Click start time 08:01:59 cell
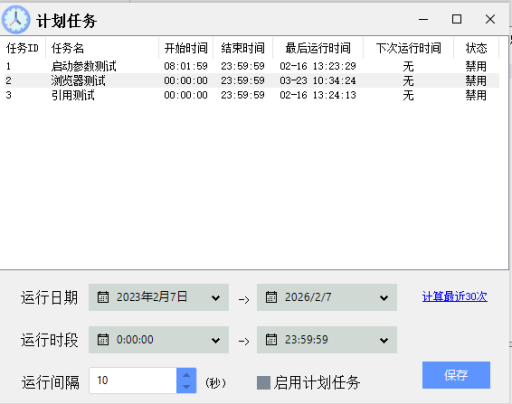Screen dimensions: 512x404 (186, 66)
